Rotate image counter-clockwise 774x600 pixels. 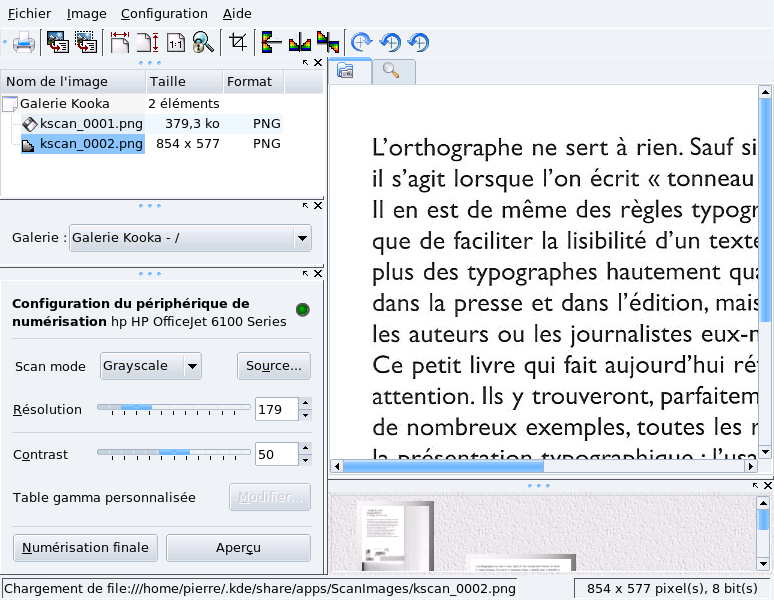click(x=390, y=42)
